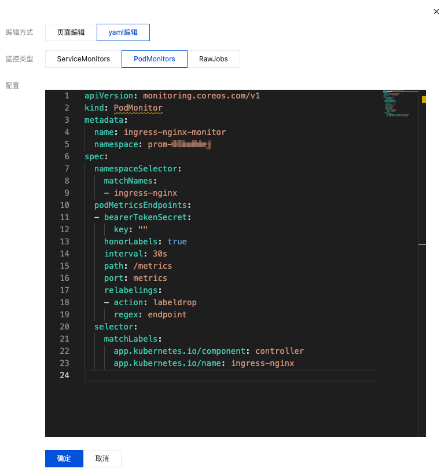Choose RawJobs monitor type

point(214,59)
